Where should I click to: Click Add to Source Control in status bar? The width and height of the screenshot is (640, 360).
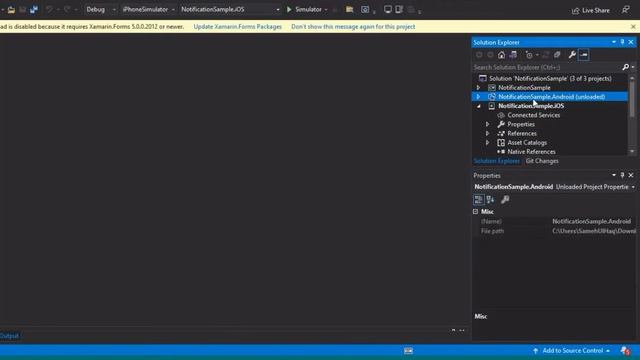tap(571, 351)
